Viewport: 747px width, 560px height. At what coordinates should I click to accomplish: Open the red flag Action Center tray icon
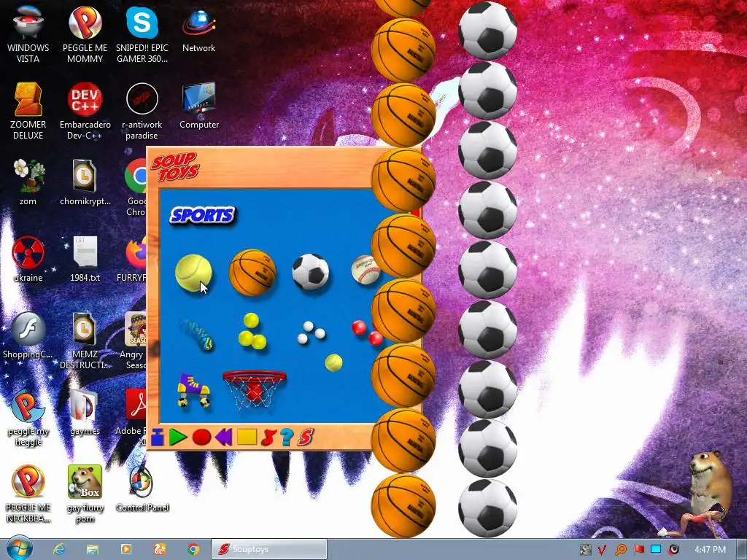[639, 550]
